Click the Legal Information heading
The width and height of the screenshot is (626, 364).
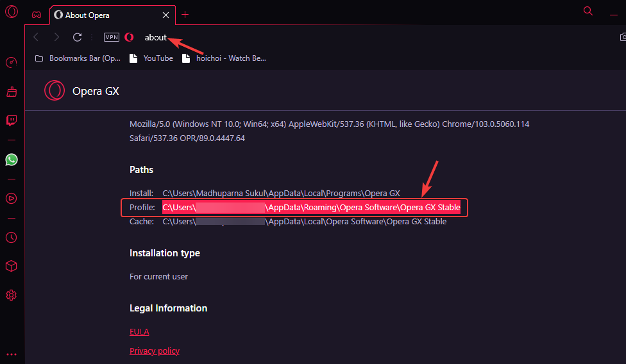coord(168,308)
